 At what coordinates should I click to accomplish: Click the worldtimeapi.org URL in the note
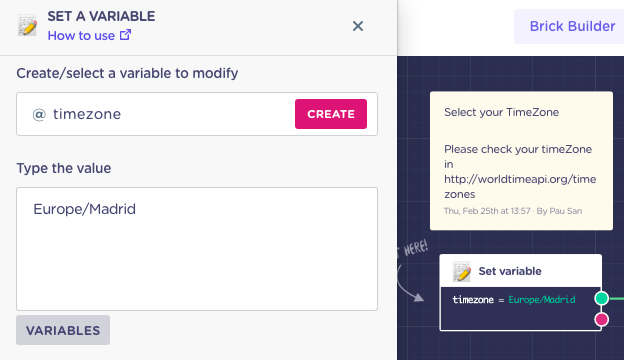tap(520, 187)
